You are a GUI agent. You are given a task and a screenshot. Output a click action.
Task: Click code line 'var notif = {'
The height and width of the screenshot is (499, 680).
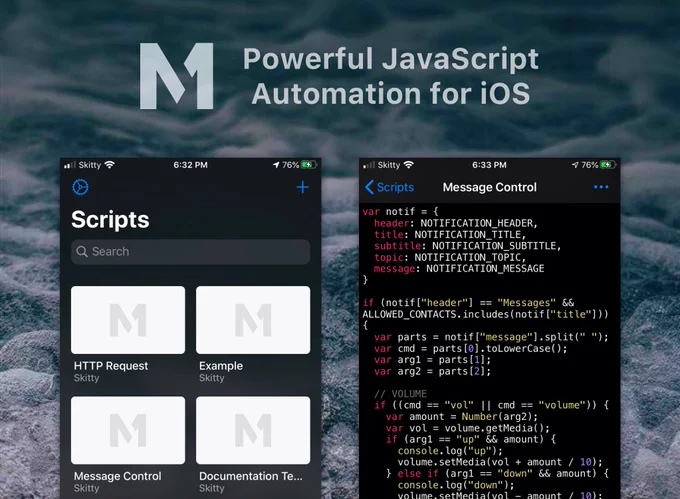click(400, 212)
